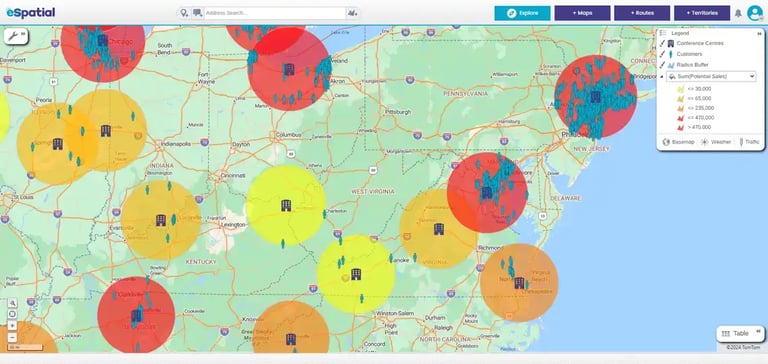Viewport: 768px width, 364px height.
Task: Click the Legend title text
Action: coord(680,33)
